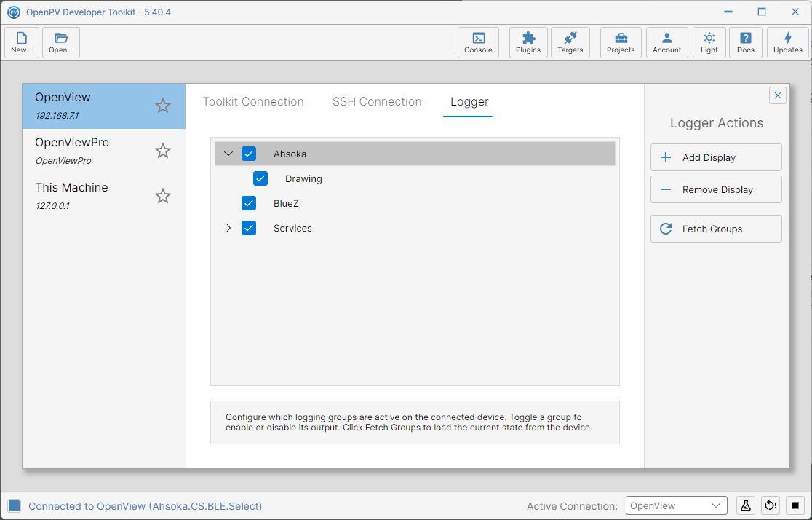The width and height of the screenshot is (812, 520).
Task: Open the Active Connection dropdown
Action: [677, 505]
